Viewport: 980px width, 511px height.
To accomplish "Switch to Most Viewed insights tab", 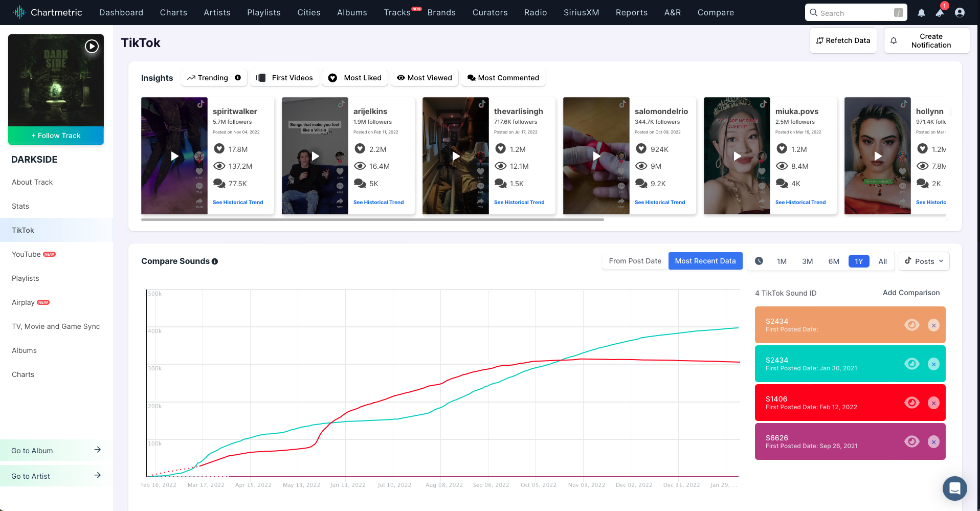I will click(x=425, y=78).
